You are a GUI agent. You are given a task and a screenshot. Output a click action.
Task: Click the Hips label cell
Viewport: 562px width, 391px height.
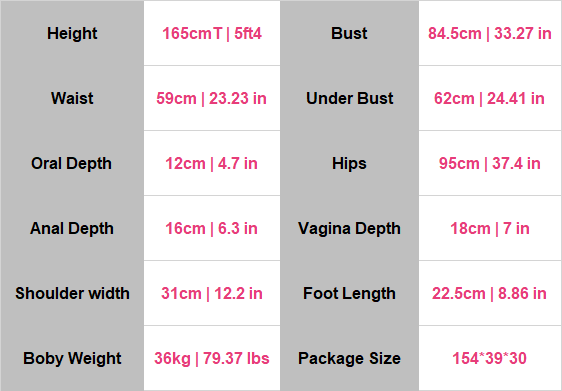(x=349, y=163)
